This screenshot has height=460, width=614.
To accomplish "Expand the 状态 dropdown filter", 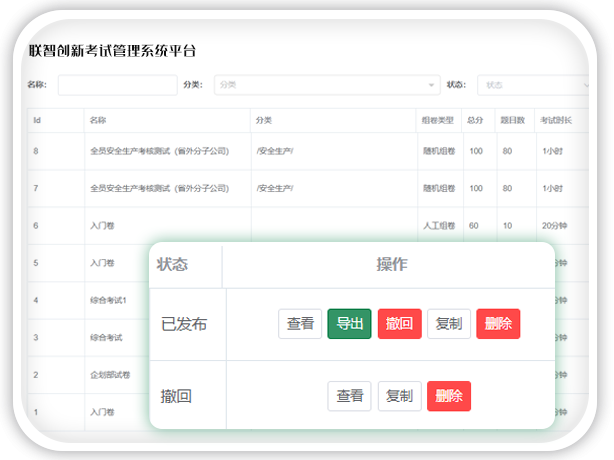I will point(535,85).
